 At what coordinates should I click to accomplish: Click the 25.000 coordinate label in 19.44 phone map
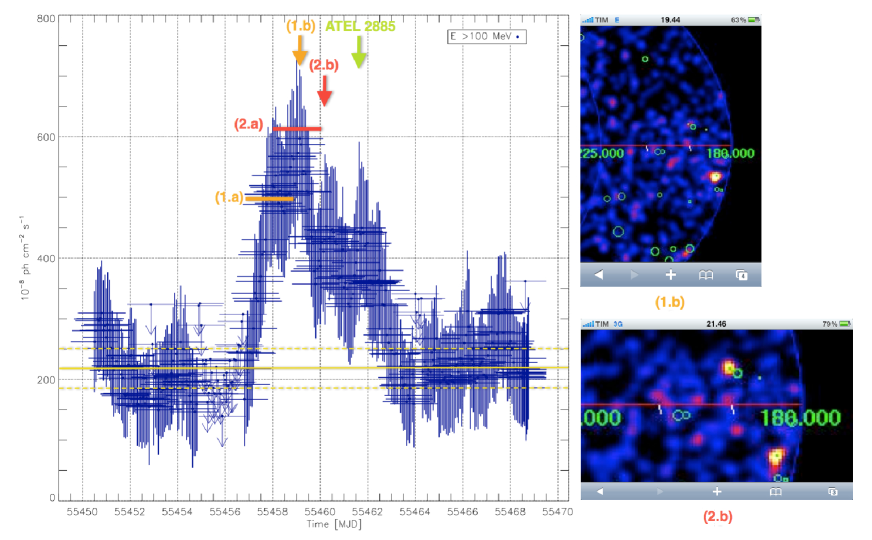(602, 153)
